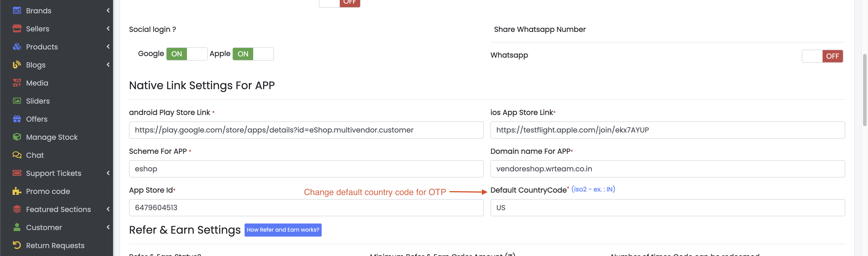This screenshot has width=868, height=256.
Task: Click the Offers gift icon
Action: 17,119
